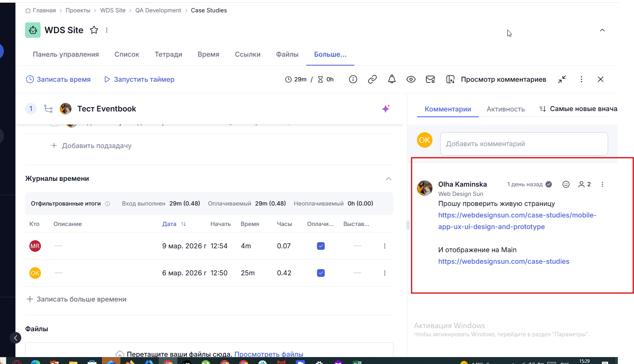Image resolution: width=634 pixels, height=364 pixels.
Task: Toggle the eye watcher icon
Action: pos(411,79)
